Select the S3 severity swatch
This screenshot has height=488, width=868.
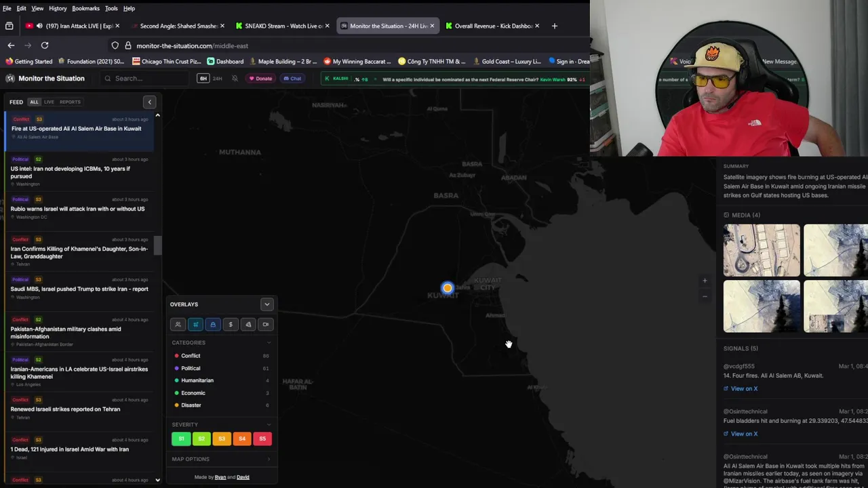[222, 439]
